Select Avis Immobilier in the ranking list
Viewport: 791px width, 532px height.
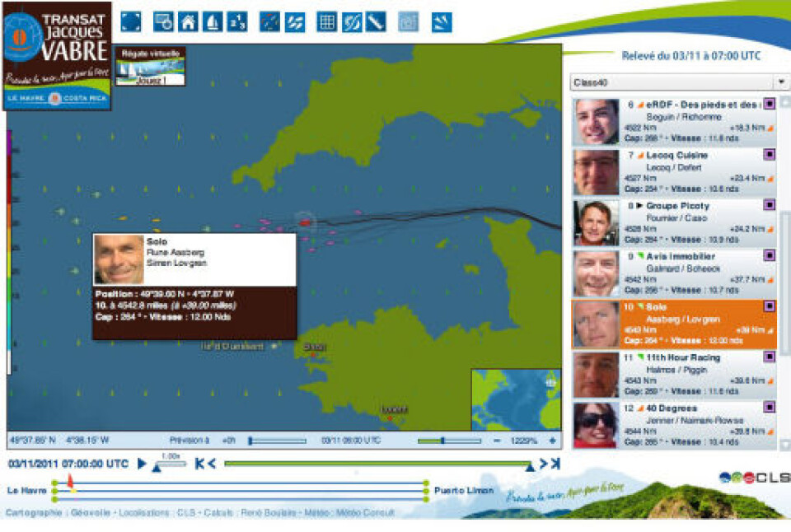(674, 273)
